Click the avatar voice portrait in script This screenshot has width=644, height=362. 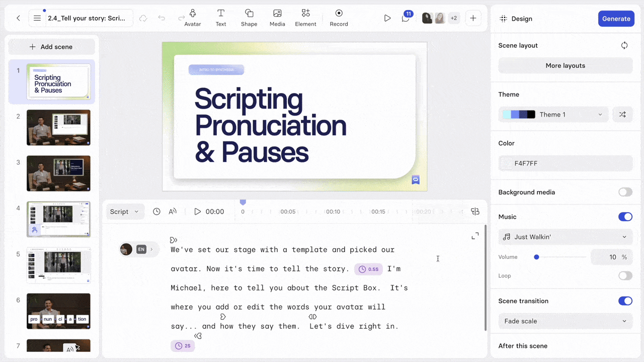pos(126,249)
